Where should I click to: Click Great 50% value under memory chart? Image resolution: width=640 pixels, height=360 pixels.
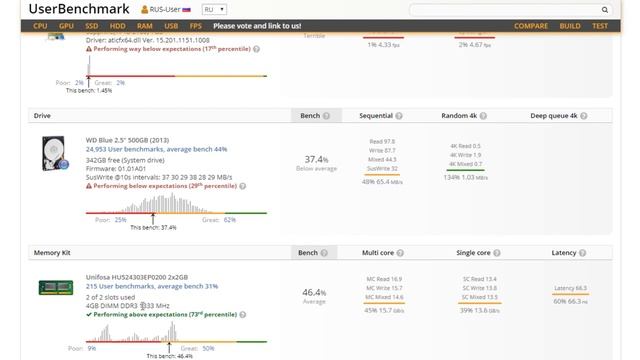[x=208, y=349]
